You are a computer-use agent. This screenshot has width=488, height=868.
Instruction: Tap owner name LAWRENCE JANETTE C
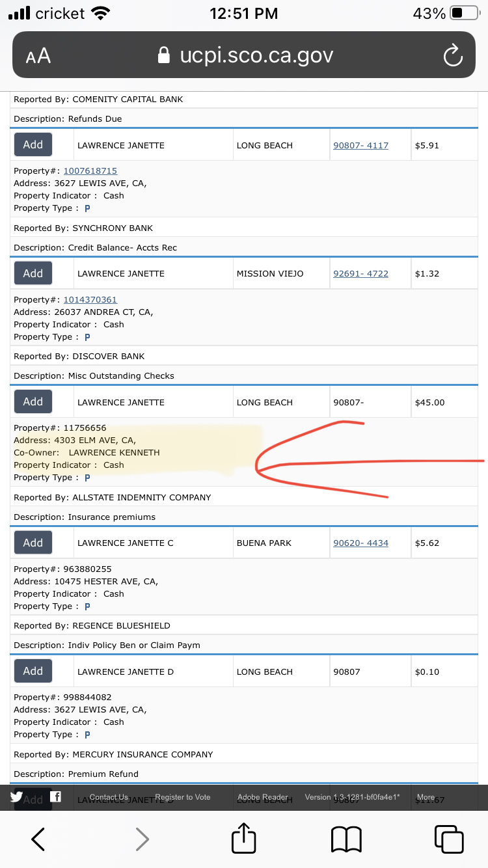click(x=126, y=543)
